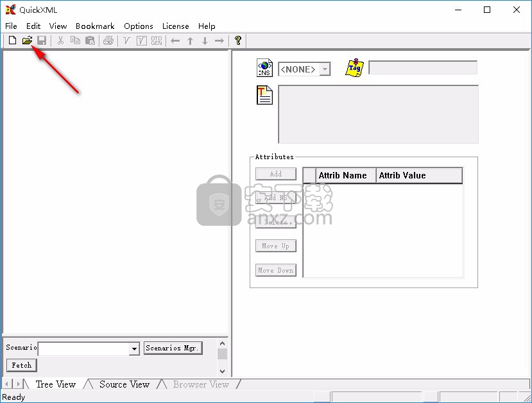Open the File menu
The image size is (532, 403).
[x=11, y=26]
